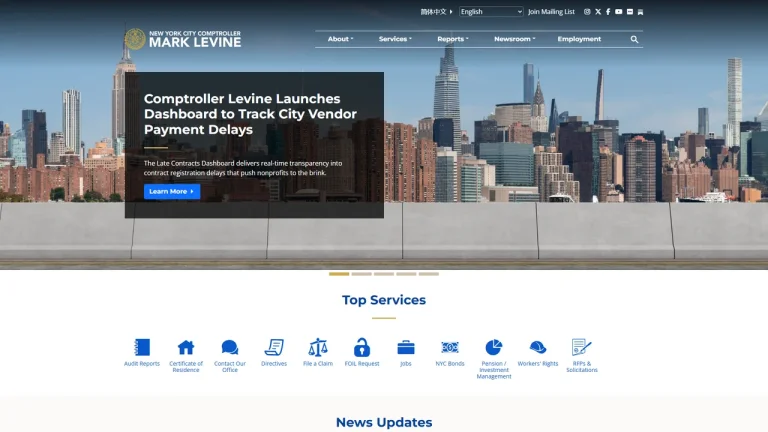
Task: Click the Pension pie chart icon
Action: tap(494, 347)
